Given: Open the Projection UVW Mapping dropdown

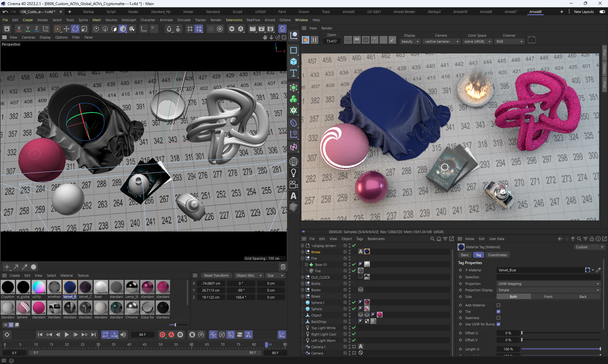Looking at the screenshot, I should pyautogui.click(x=548, y=284).
